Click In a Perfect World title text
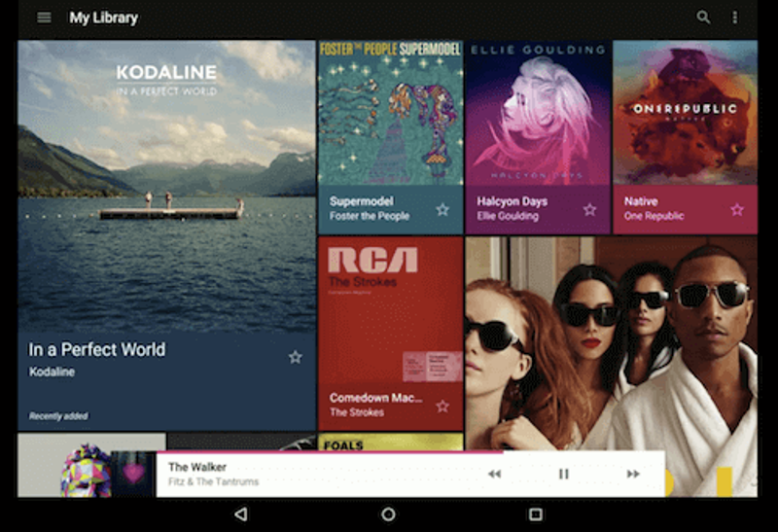 pos(96,349)
